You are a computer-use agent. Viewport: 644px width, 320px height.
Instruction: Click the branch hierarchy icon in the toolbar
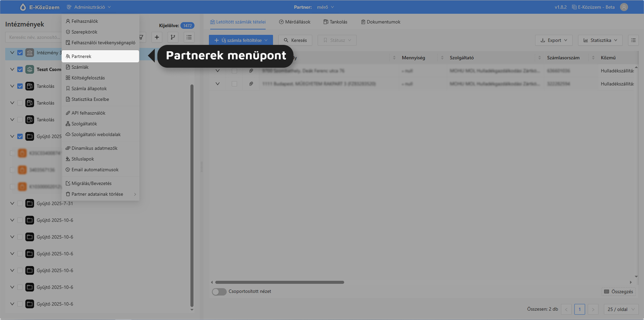(173, 37)
